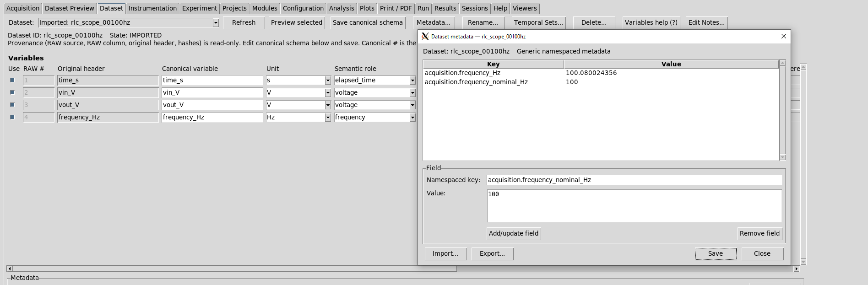This screenshot has height=285, width=868.
Task: Open Unit dropdown for time_s row
Action: coord(328,81)
